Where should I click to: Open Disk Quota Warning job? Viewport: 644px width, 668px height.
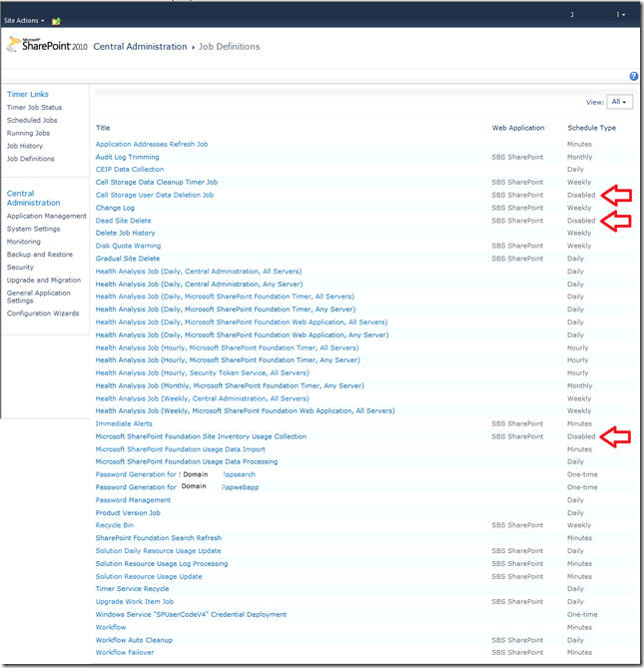[128, 246]
